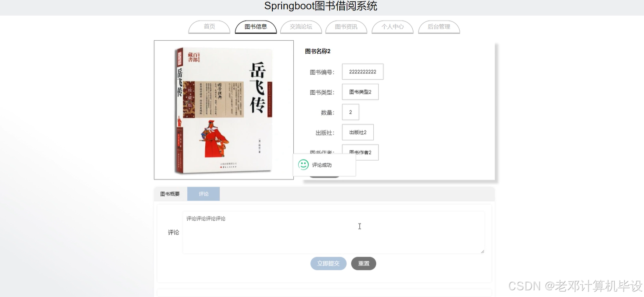This screenshot has width=644, height=297.
Task: Click the 图书名称2 title text
Action: click(318, 51)
